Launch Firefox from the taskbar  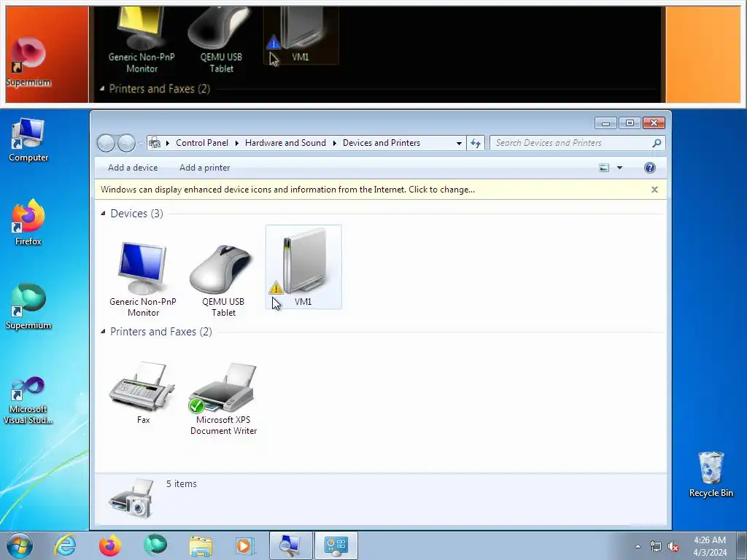click(x=109, y=545)
